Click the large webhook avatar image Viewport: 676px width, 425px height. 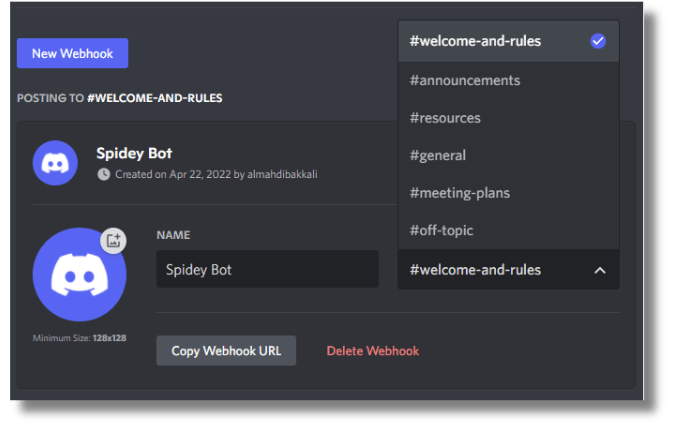pyautogui.click(x=77, y=273)
